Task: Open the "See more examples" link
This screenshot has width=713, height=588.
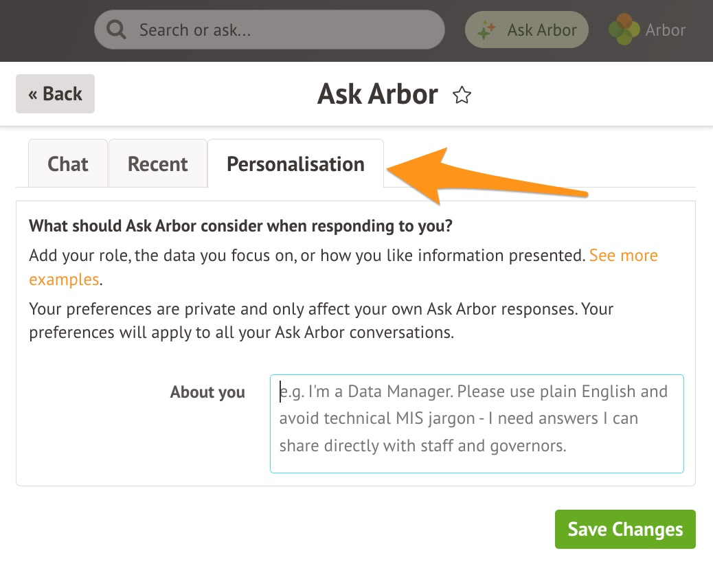Action: pos(623,256)
